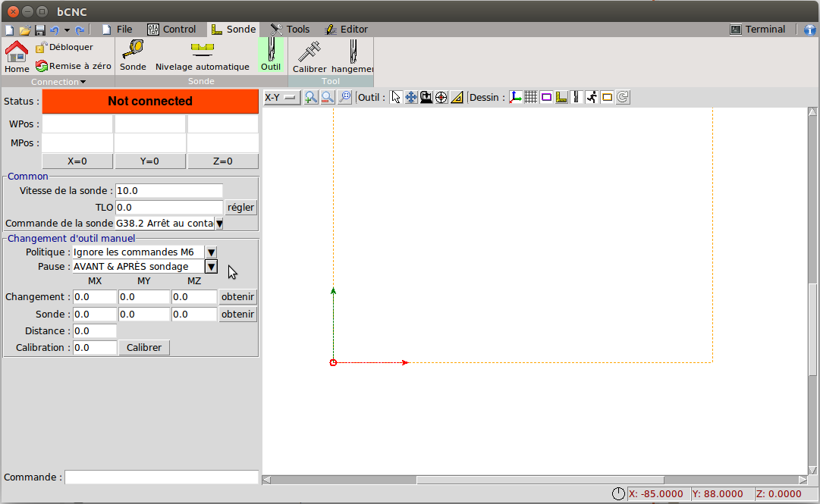Click Calibrer button beside Calibration field

coord(144,347)
